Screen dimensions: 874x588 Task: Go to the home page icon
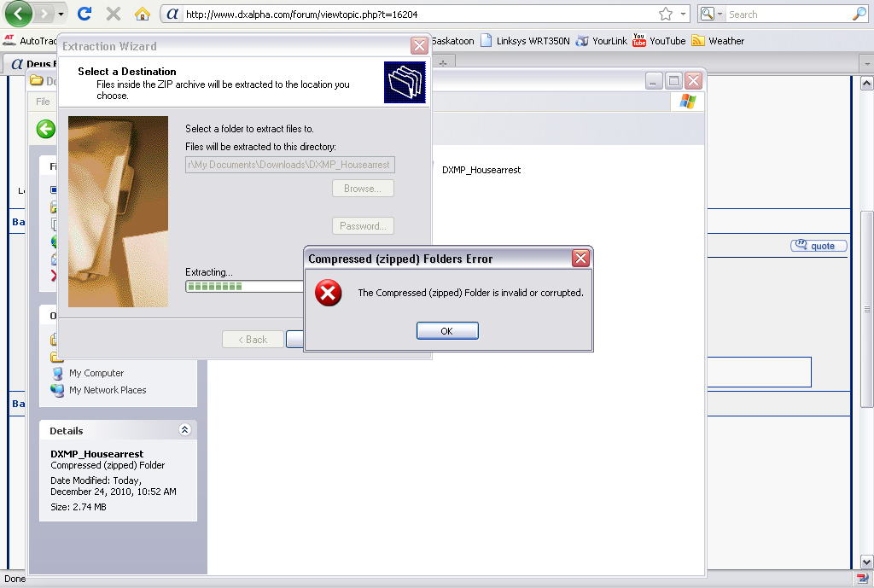tap(143, 14)
